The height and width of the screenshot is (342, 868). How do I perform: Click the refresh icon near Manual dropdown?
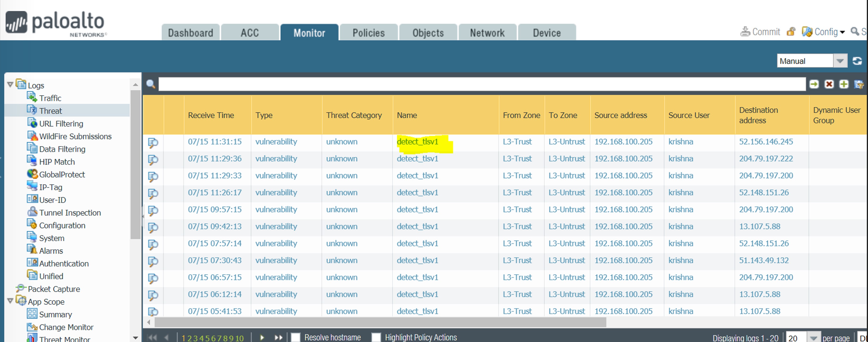[x=858, y=61]
